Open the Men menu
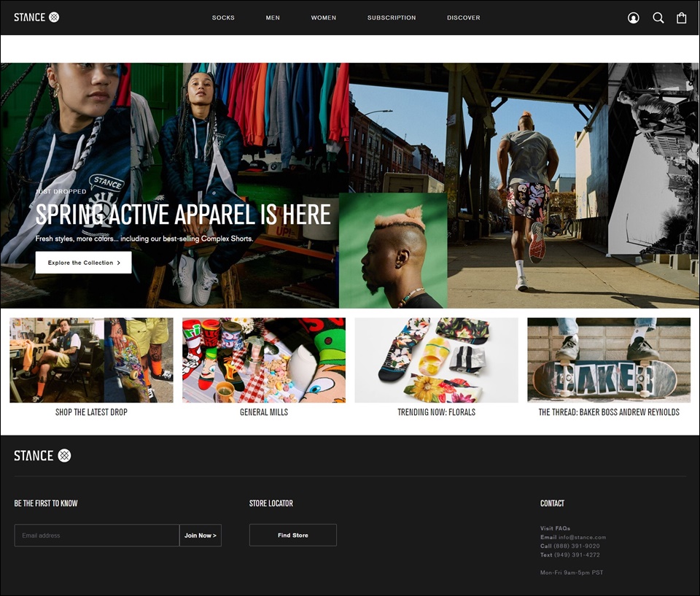Viewport: 700px width, 596px height. 273,18
